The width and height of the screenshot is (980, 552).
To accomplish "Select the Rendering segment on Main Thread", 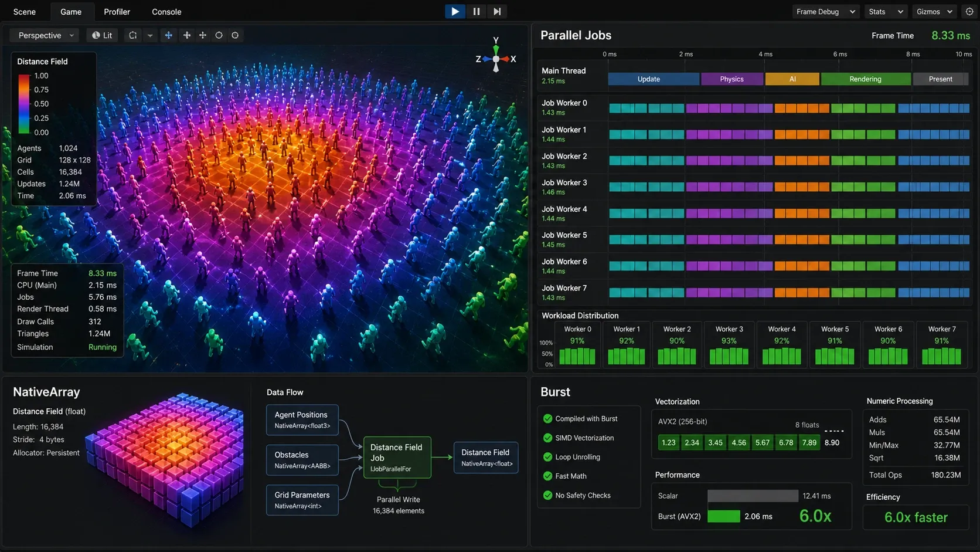I will (866, 79).
